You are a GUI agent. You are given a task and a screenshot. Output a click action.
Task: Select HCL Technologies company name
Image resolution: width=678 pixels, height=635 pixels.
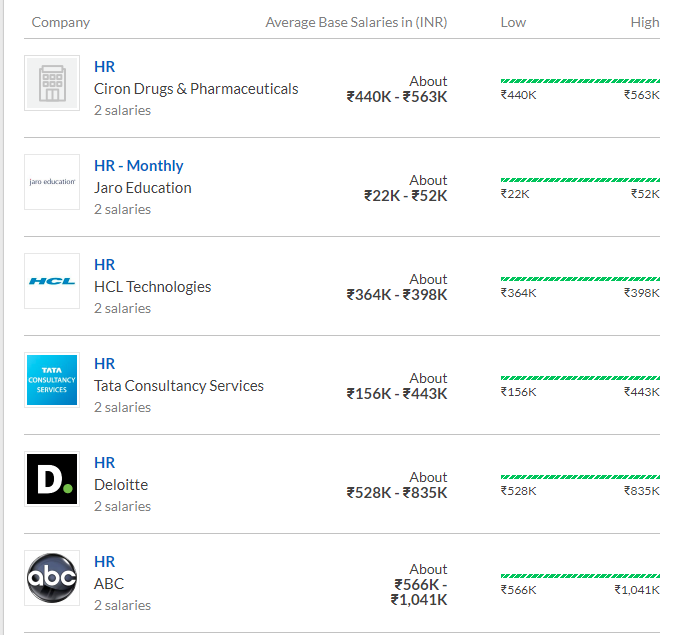point(153,287)
